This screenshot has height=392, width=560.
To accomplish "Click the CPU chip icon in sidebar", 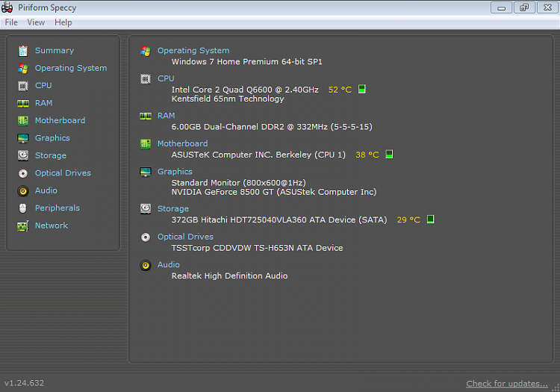I will pos(23,86).
